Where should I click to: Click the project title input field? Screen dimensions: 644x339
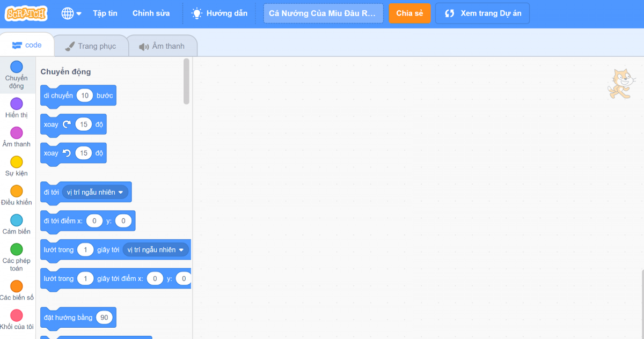tap(323, 13)
